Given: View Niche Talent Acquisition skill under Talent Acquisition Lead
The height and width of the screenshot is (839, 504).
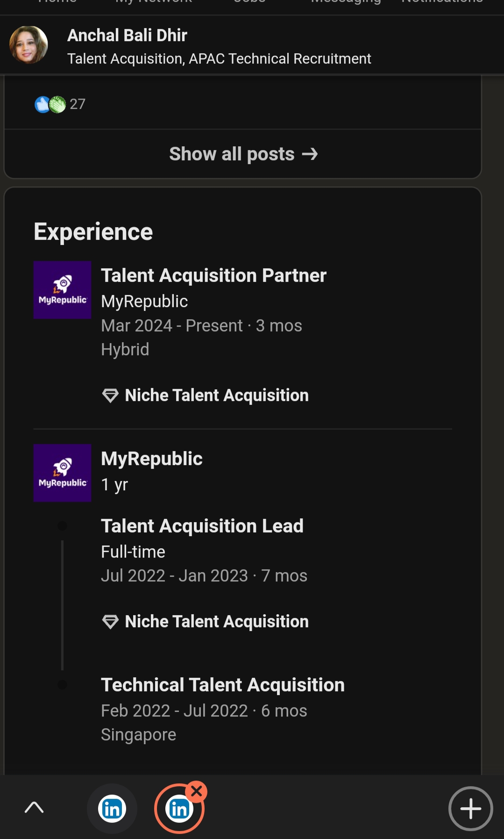Looking at the screenshot, I should [x=217, y=622].
